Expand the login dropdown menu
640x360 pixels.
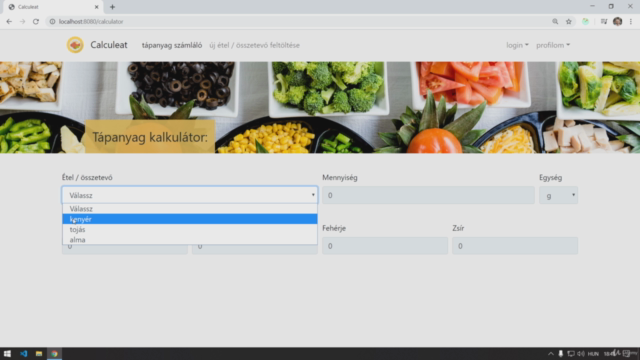pyautogui.click(x=517, y=45)
